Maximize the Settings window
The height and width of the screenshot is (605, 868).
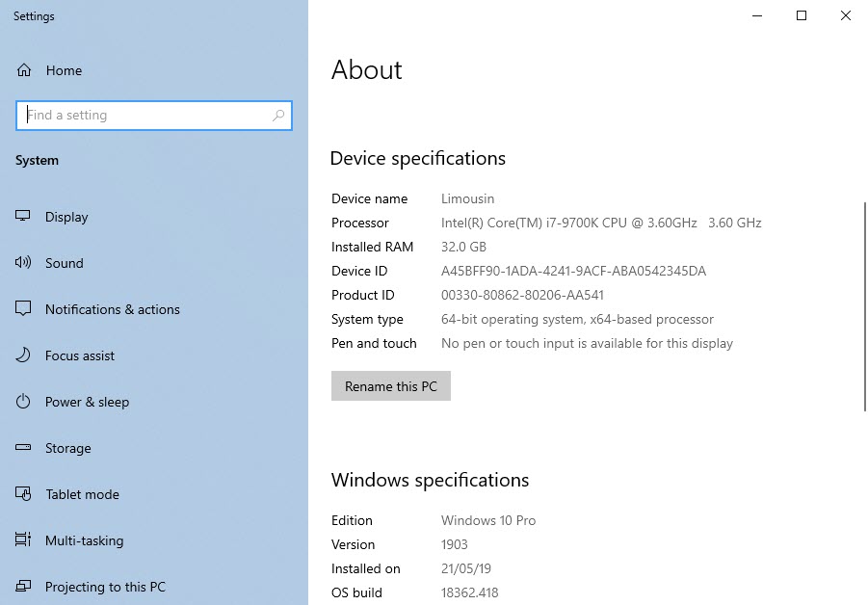[x=801, y=15]
